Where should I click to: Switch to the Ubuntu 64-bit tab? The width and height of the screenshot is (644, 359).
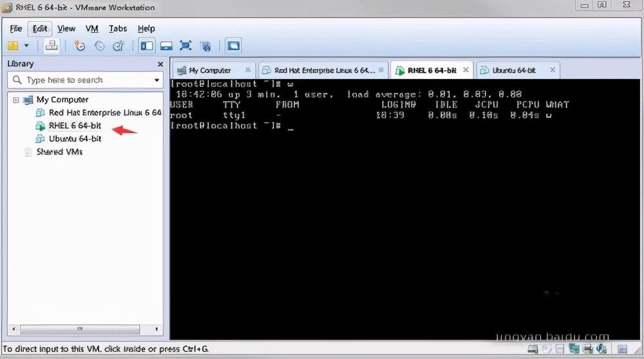coord(518,70)
